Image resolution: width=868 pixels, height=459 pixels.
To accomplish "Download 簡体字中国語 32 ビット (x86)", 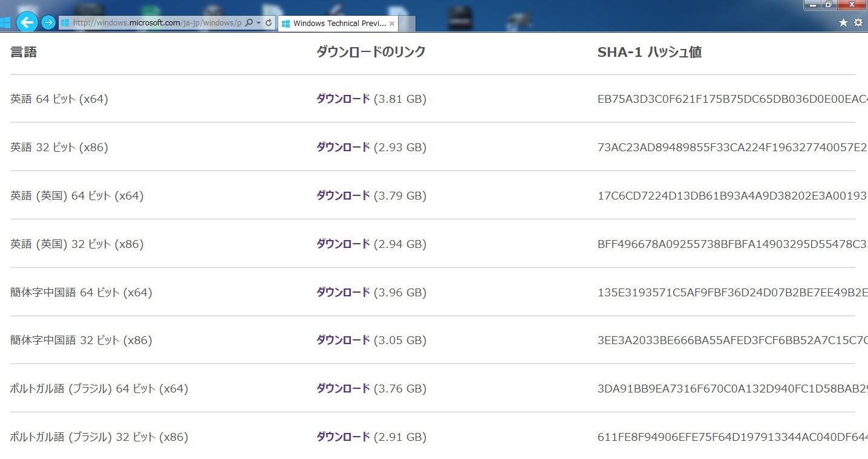I will click(343, 340).
